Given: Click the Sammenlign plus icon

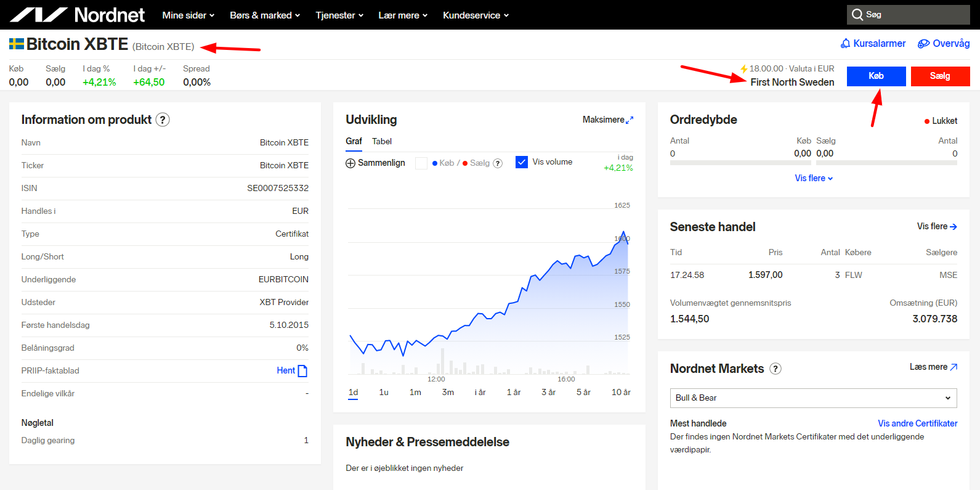Looking at the screenshot, I should [x=350, y=163].
